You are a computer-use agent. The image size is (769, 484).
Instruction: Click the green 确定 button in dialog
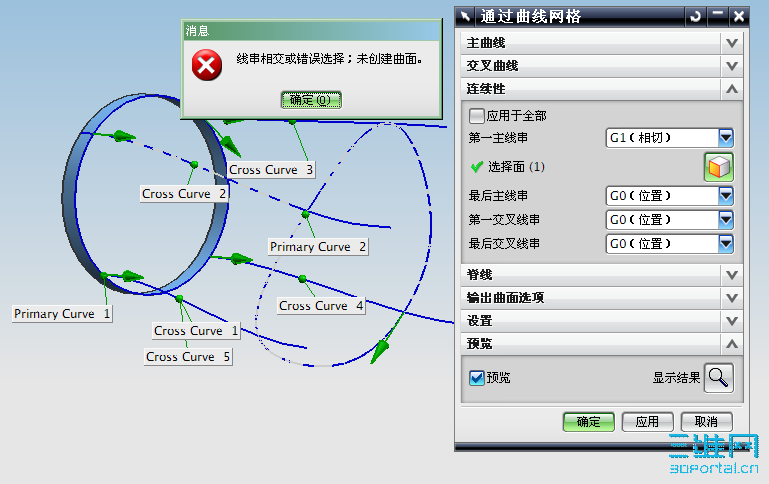(x=589, y=422)
